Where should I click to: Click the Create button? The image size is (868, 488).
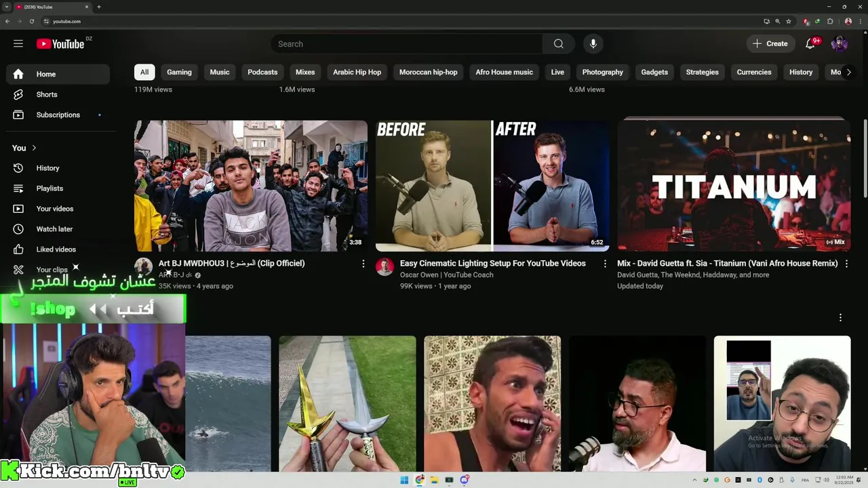point(770,44)
